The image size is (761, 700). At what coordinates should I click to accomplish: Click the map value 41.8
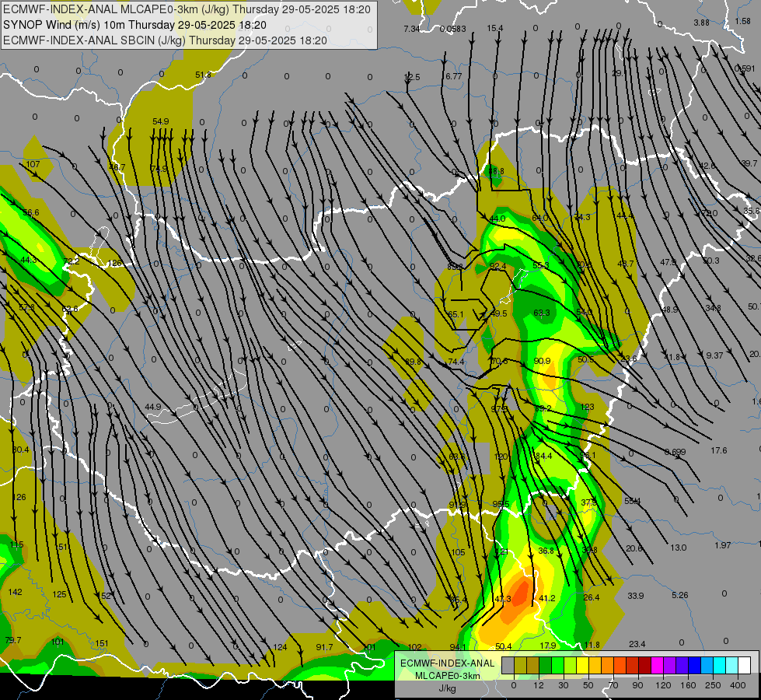[x=672, y=358]
